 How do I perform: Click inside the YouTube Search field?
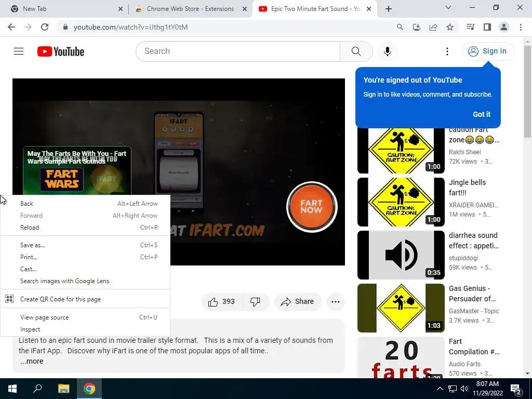coord(238,51)
